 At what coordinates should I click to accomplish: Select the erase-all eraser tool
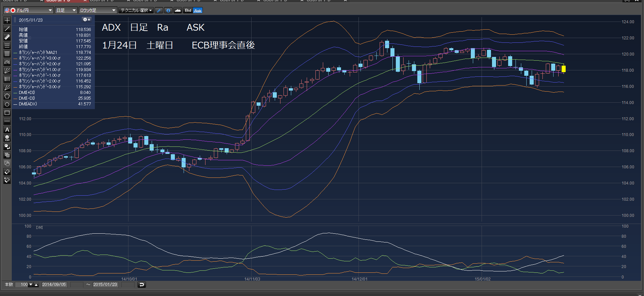(x=7, y=180)
